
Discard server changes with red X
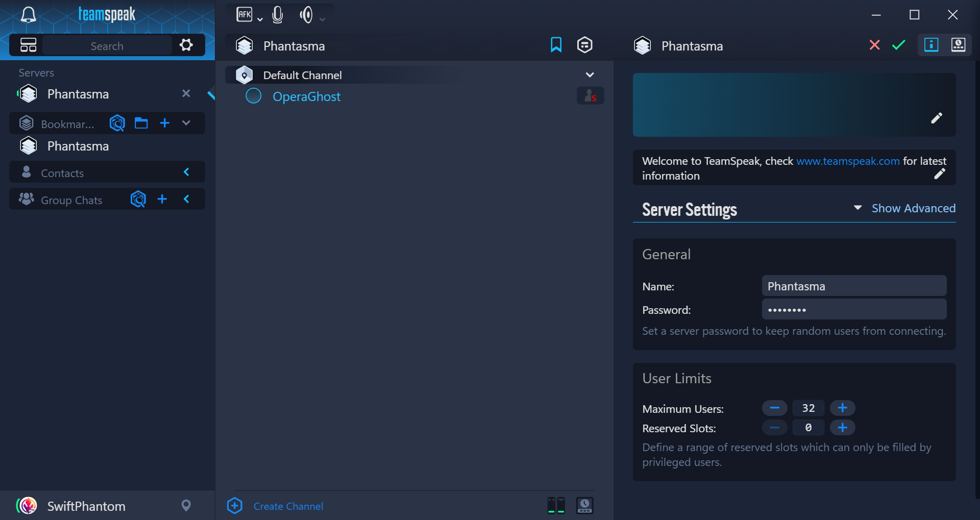coord(874,45)
